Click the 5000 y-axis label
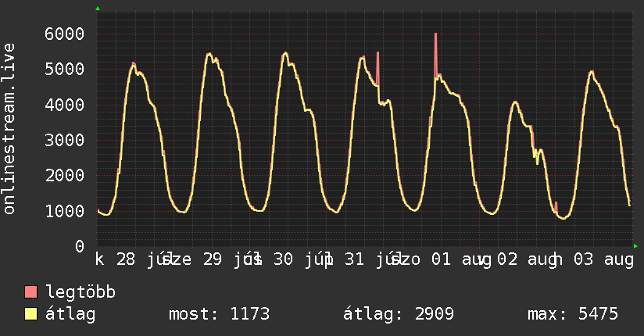 point(65,69)
